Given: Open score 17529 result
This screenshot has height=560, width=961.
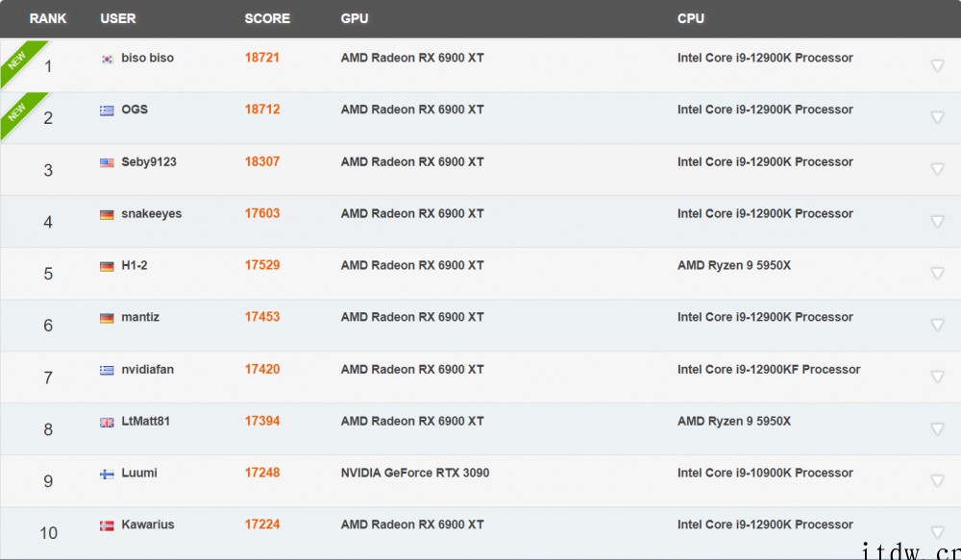Looking at the screenshot, I should tap(262, 265).
